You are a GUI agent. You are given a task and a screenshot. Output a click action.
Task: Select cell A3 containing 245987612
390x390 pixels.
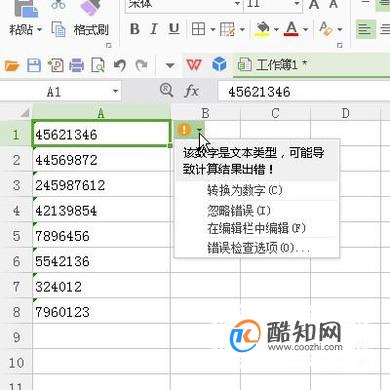[x=101, y=185]
